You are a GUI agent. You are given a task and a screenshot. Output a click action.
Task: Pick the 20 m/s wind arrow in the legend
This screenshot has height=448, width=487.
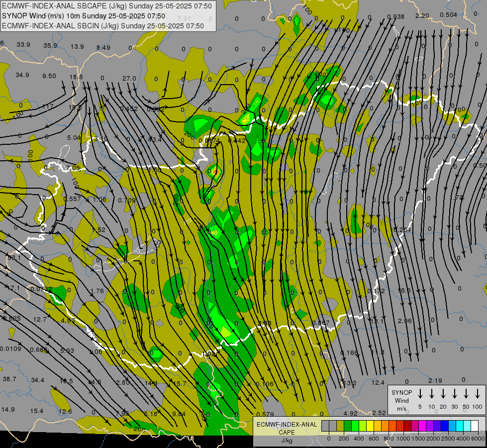pyautogui.click(x=443, y=394)
